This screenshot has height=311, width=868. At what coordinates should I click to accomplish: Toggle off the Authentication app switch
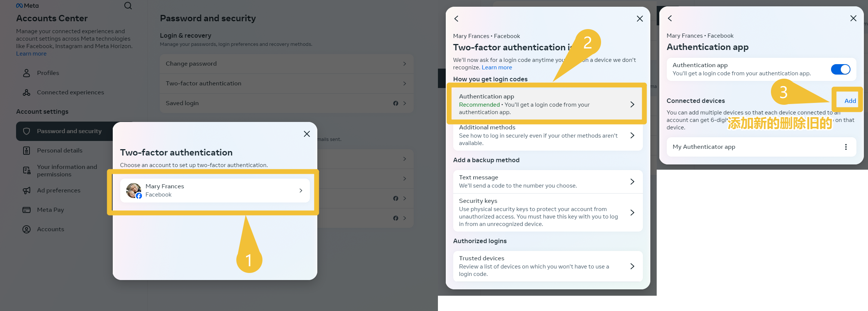pyautogui.click(x=840, y=69)
